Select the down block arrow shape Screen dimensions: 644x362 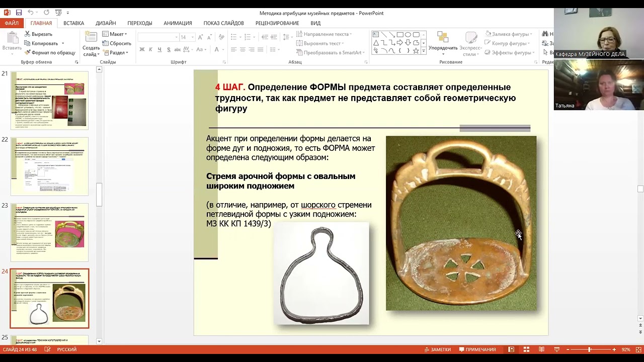pyautogui.click(x=408, y=43)
